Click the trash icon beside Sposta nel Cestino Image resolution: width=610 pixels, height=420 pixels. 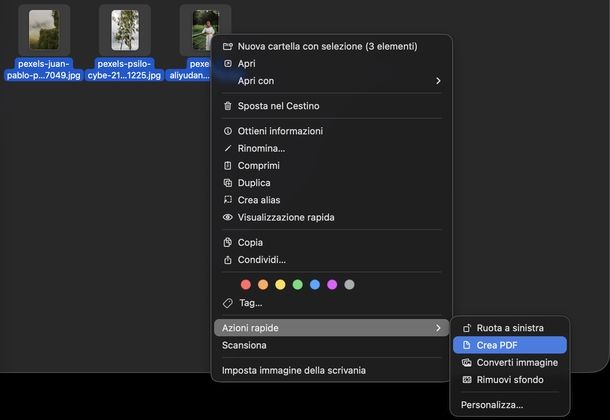[228, 106]
